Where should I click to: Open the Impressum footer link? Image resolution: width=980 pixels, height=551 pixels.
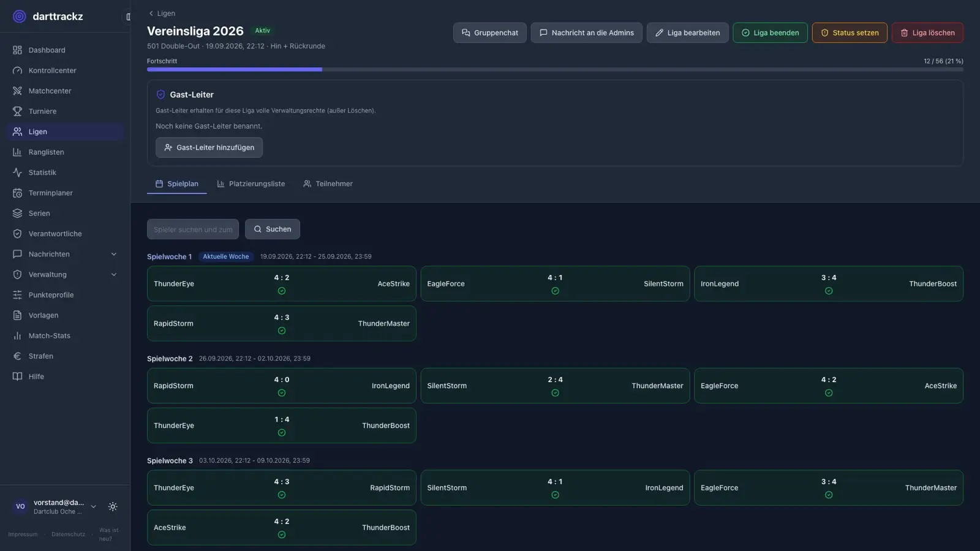(23, 534)
